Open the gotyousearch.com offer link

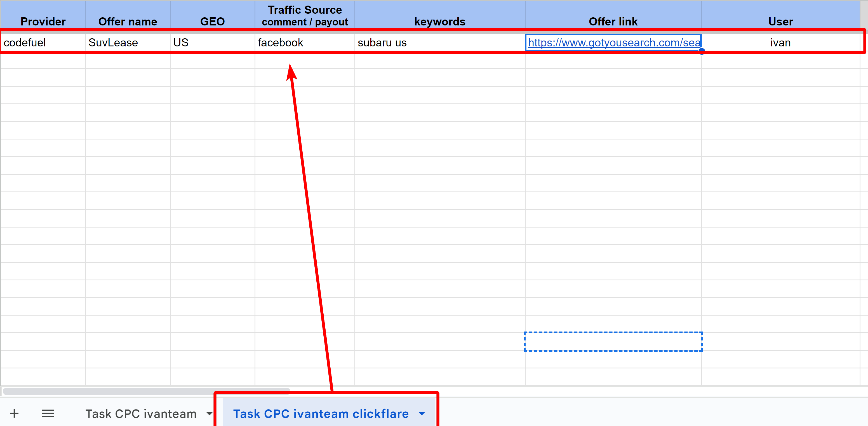point(614,43)
